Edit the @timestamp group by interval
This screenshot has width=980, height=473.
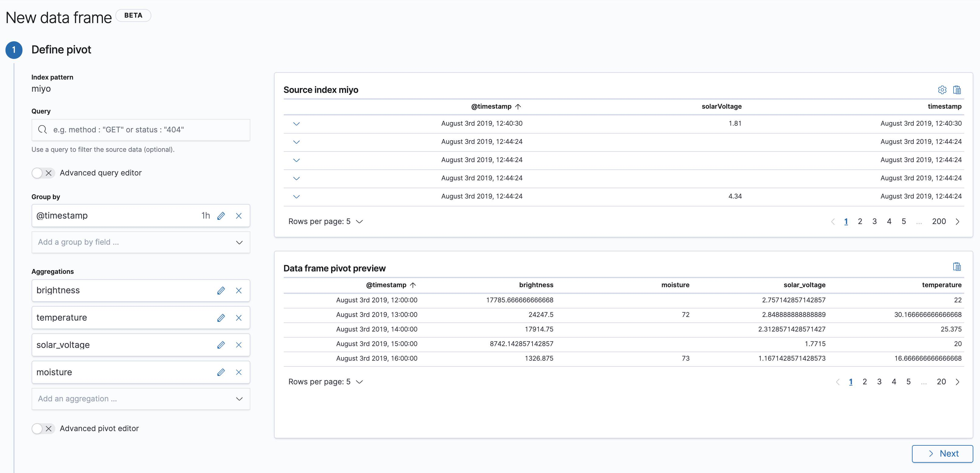click(x=221, y=216)
